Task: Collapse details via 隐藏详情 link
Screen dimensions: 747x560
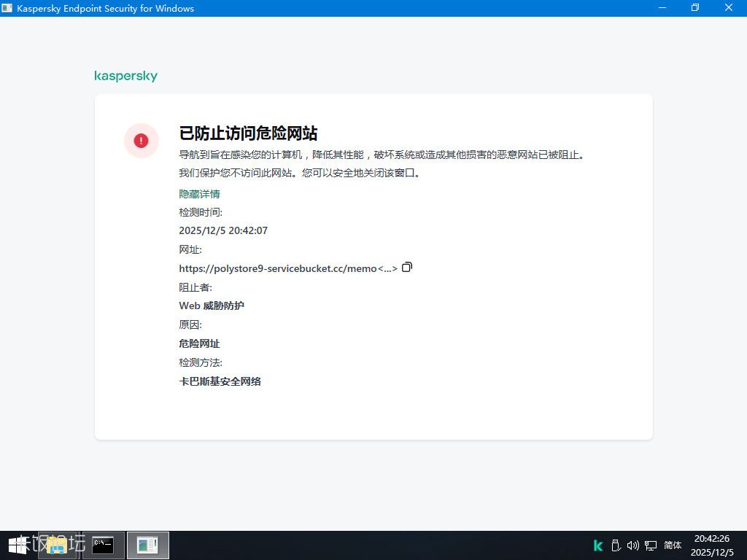Action: tap(199, 194)
